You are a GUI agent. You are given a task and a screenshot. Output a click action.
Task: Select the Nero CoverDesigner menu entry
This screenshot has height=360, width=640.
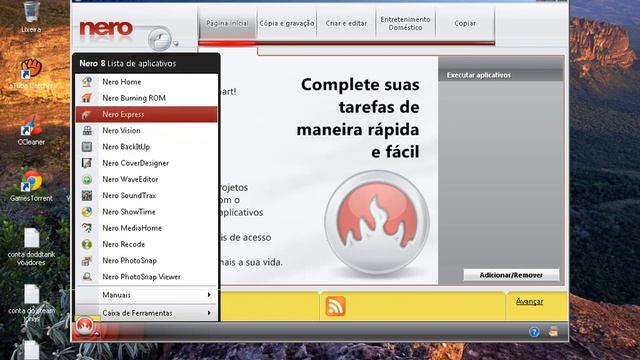point(147,163)
